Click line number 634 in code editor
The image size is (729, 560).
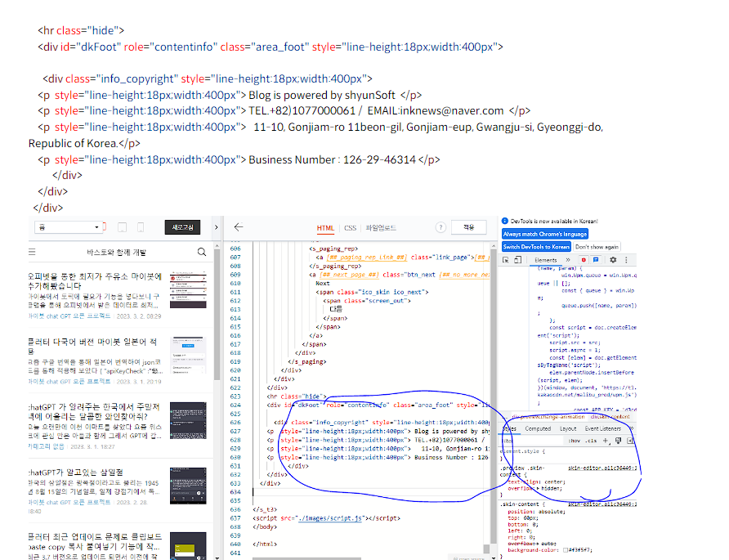tap(235, 491)
